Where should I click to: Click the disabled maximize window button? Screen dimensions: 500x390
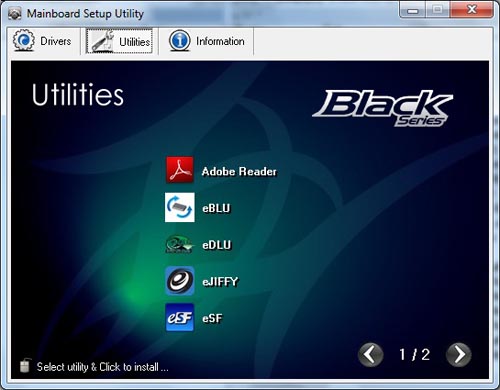[x=438, y=10]
